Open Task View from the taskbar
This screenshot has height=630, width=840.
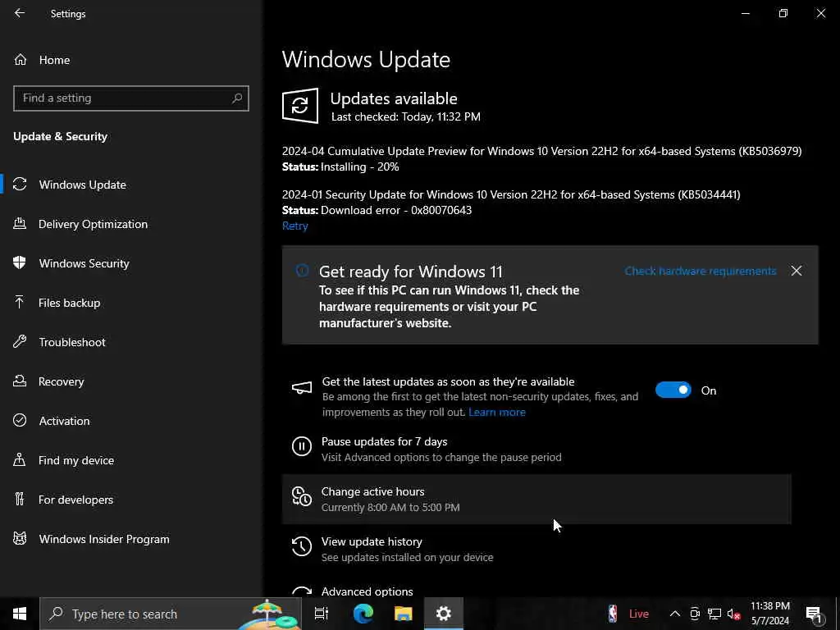coord(322,614)
